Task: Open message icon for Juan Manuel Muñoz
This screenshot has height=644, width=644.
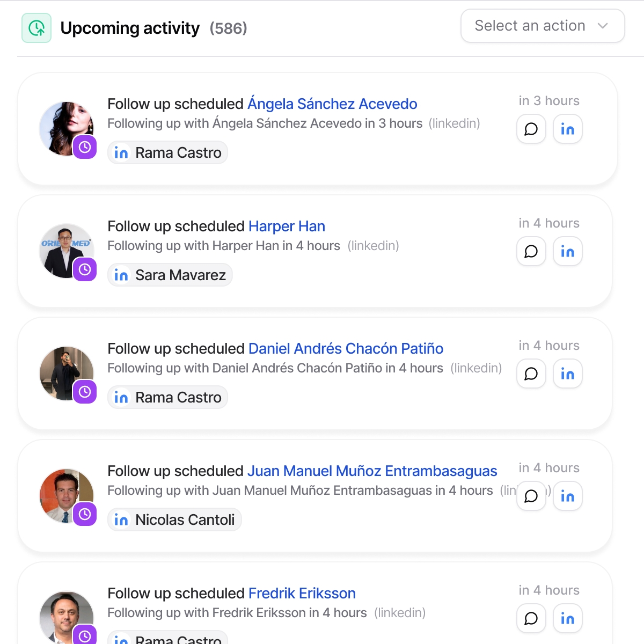Action: pos(531,496)
